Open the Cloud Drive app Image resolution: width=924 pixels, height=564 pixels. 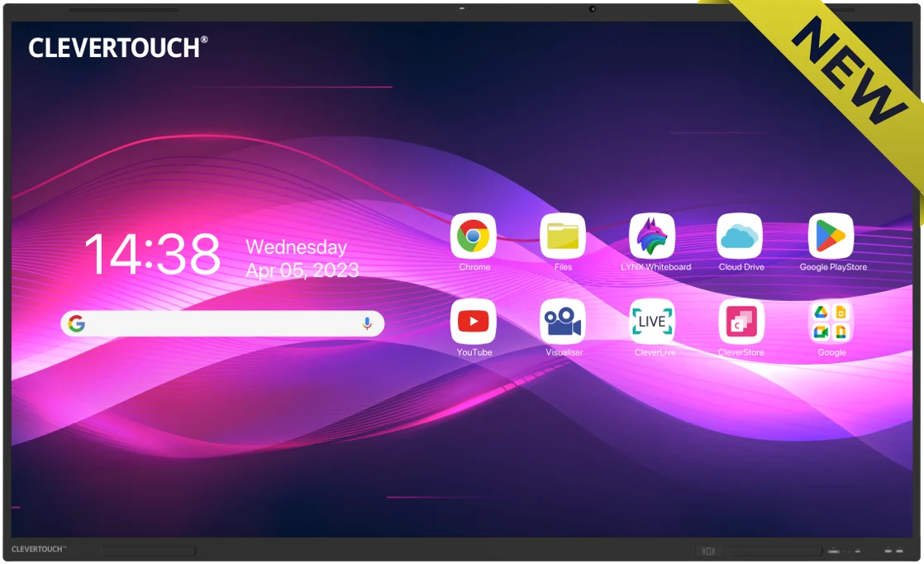coord(740,236)
